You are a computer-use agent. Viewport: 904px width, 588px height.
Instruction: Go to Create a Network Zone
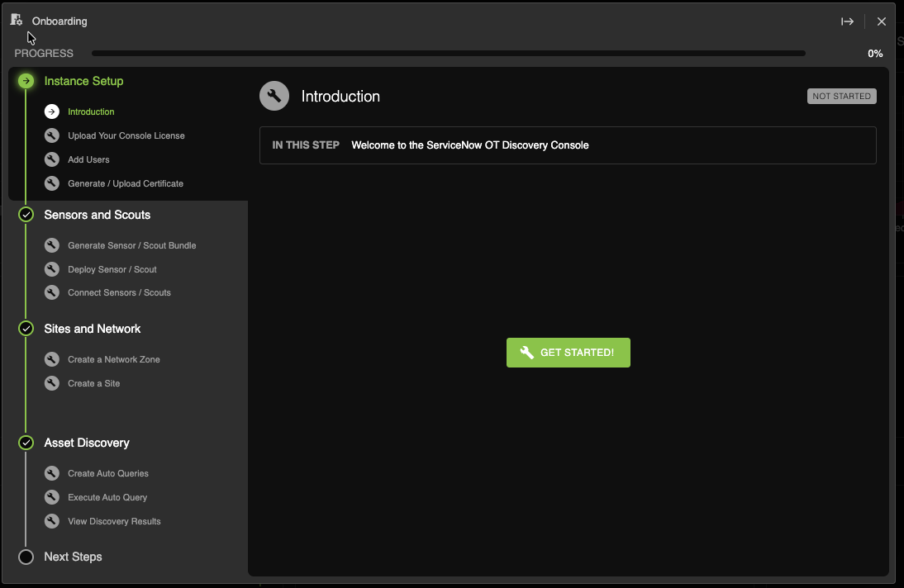(114, 360)
